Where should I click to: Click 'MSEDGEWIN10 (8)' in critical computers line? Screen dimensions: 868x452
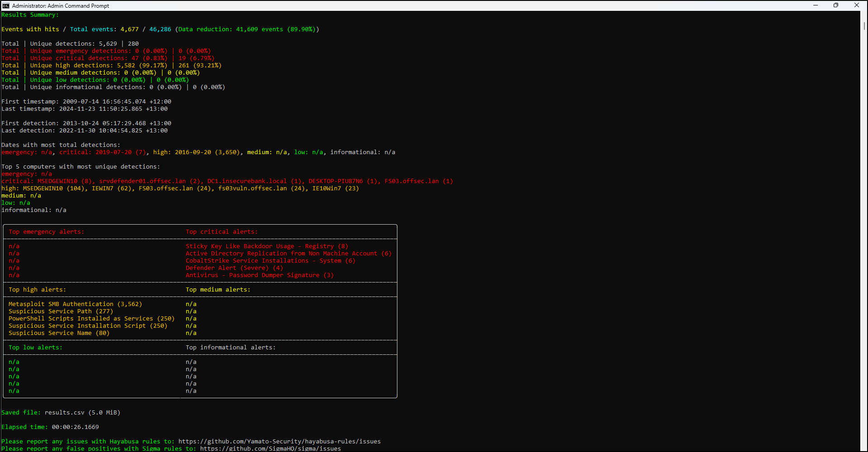pyautogui.click(x=65, y=181)
